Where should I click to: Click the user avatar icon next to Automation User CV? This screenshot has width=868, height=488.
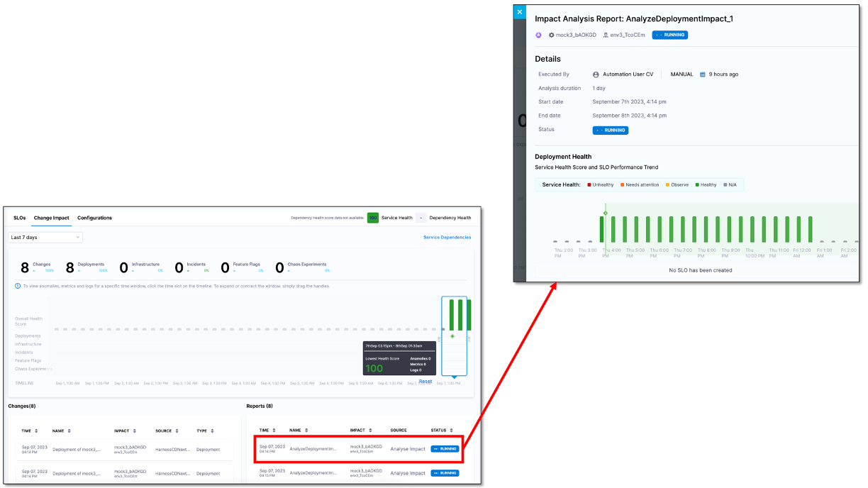coord(596,74)
